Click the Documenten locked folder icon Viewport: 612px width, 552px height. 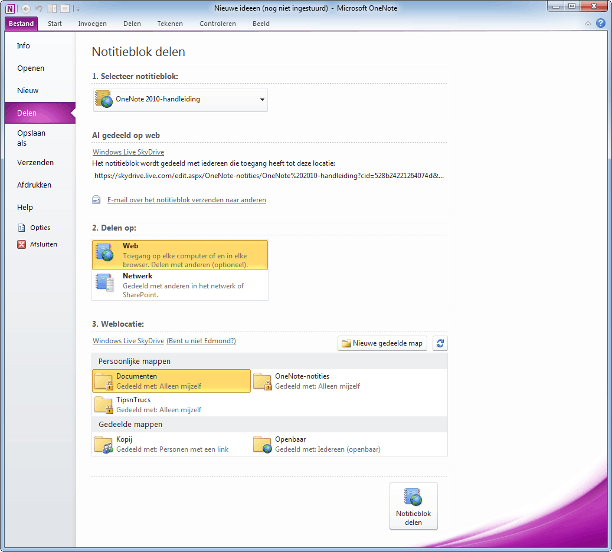pos(103,381)
